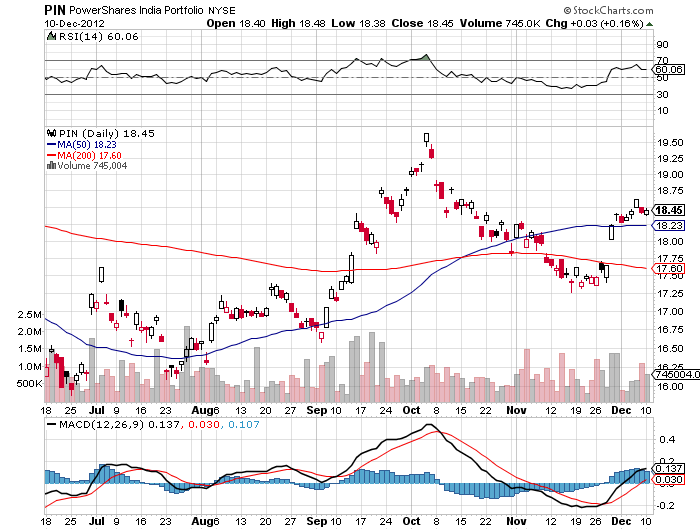Click the boxed 18.45 price tag
This screenshot has height=530, width=700.
[x=668, y=210]
